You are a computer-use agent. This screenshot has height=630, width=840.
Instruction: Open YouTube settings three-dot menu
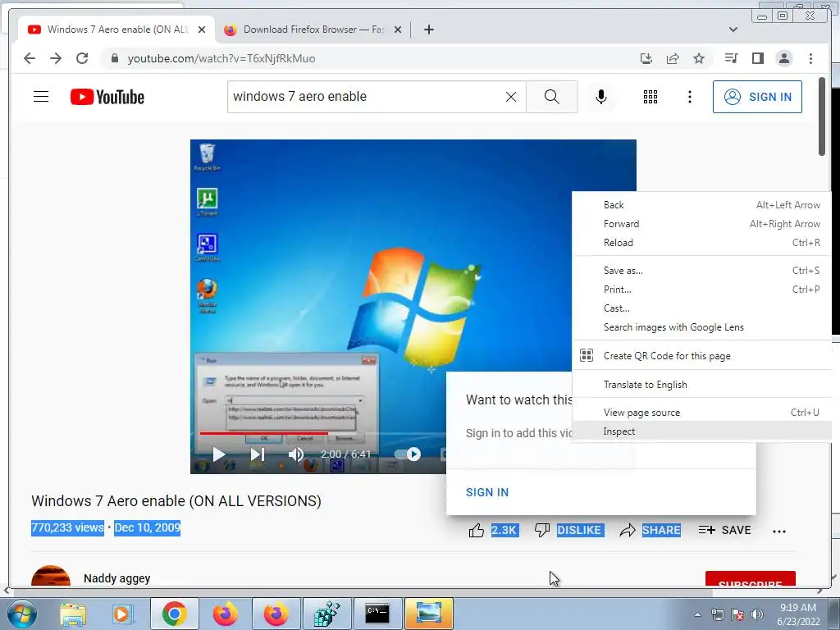(689, 97)
